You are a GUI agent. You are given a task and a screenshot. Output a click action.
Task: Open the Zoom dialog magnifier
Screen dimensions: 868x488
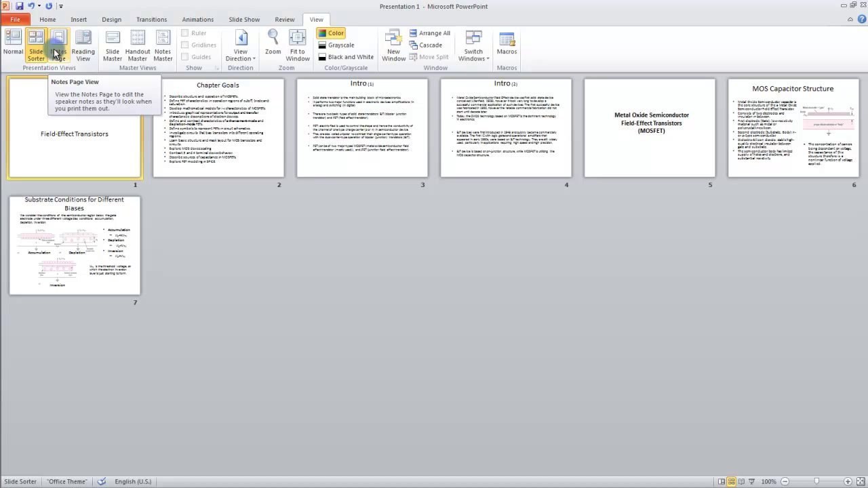(x=273, y=43)
